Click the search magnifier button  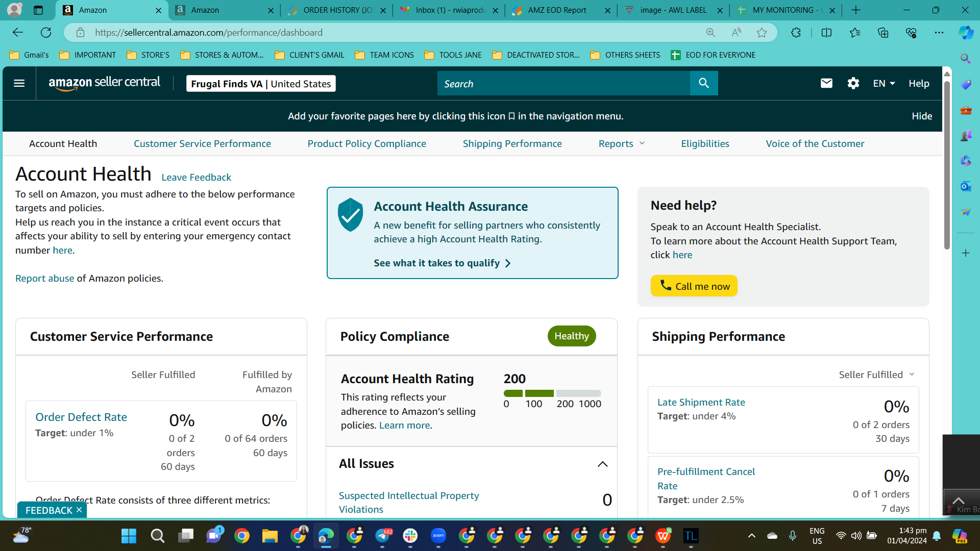point(704,83)
